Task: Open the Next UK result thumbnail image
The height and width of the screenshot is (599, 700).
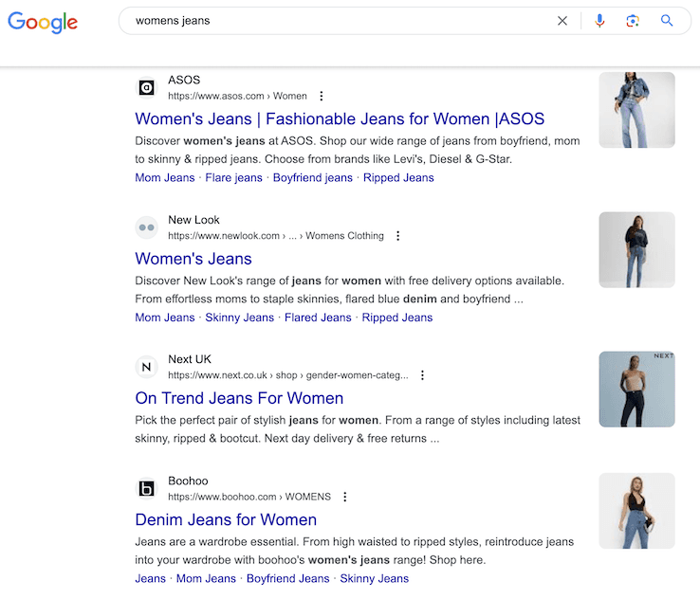Action: (636, 390)
